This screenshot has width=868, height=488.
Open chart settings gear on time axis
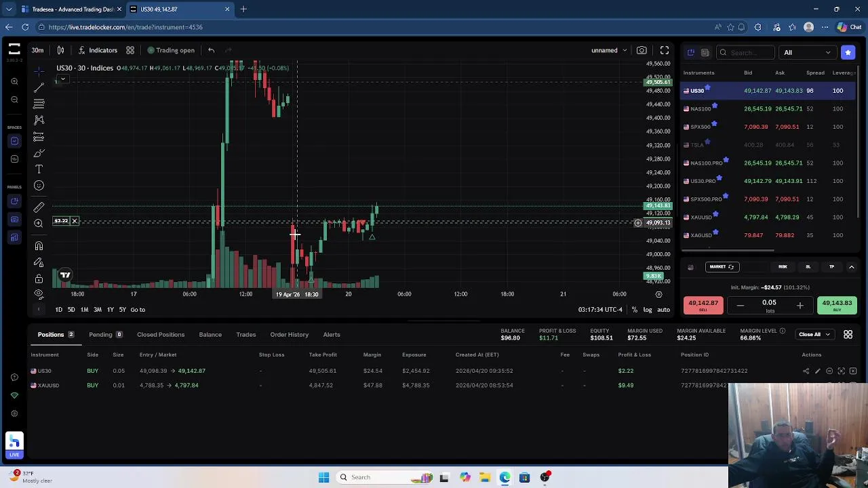pos(658,294)
